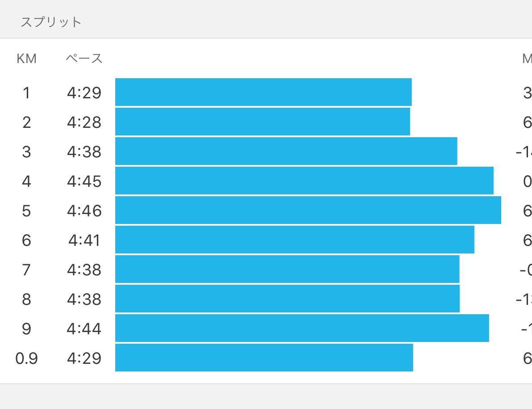Screen dimensions: 532x409
Task: Click the 4:46 pace value
Action: [x=84, y=211]
